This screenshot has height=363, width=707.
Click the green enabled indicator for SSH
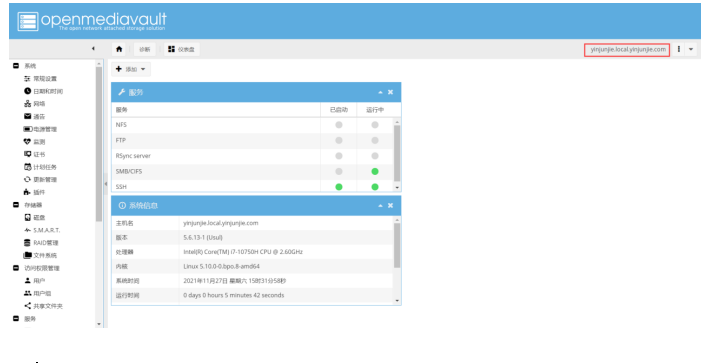coord(339,187)
